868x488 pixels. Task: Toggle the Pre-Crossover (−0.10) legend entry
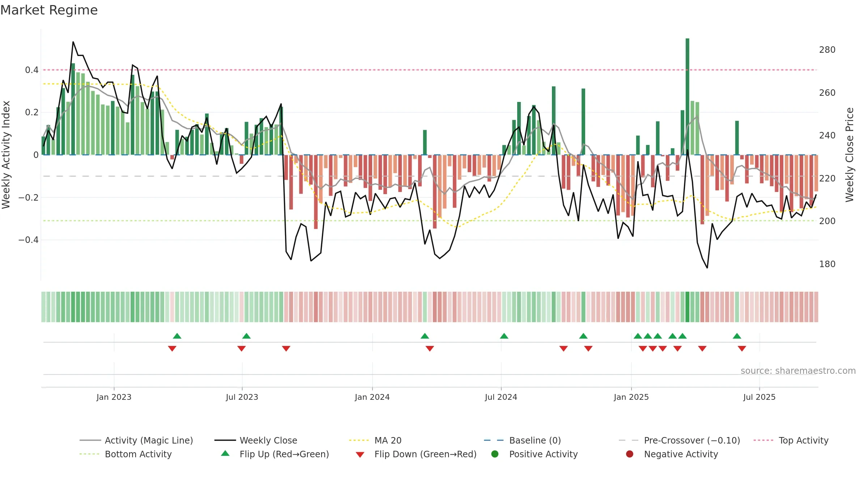[x=679, y=440]
